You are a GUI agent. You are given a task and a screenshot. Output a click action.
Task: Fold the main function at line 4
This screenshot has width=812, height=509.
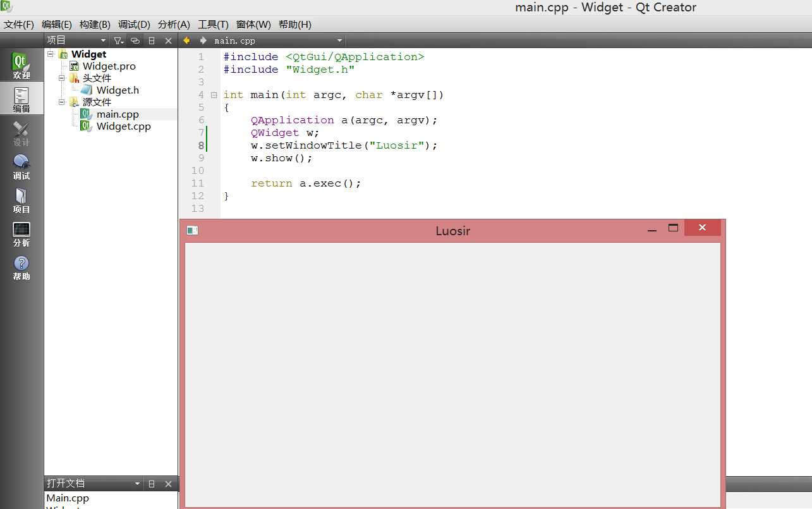click(214, 95)
